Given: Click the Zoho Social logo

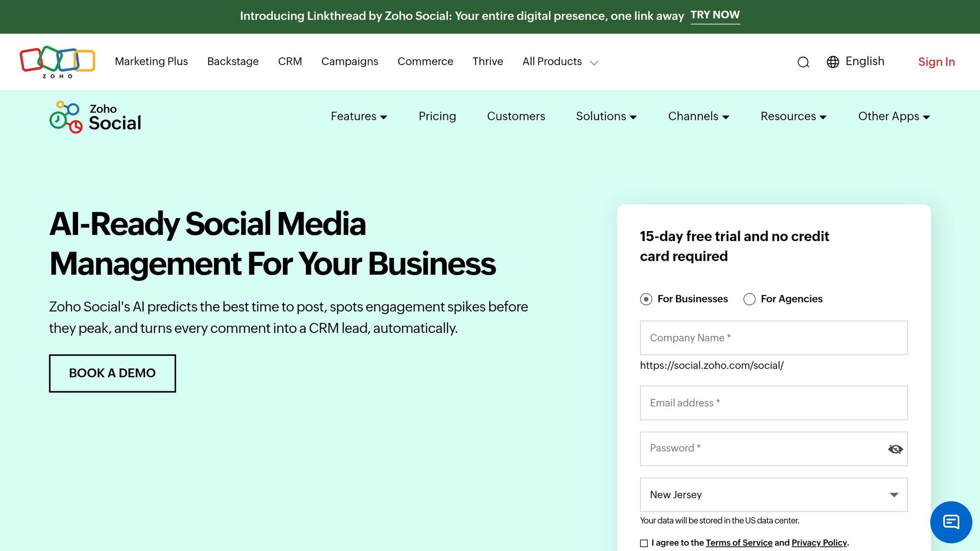Looking at the screenshot, I should click(x=95, y=117).
